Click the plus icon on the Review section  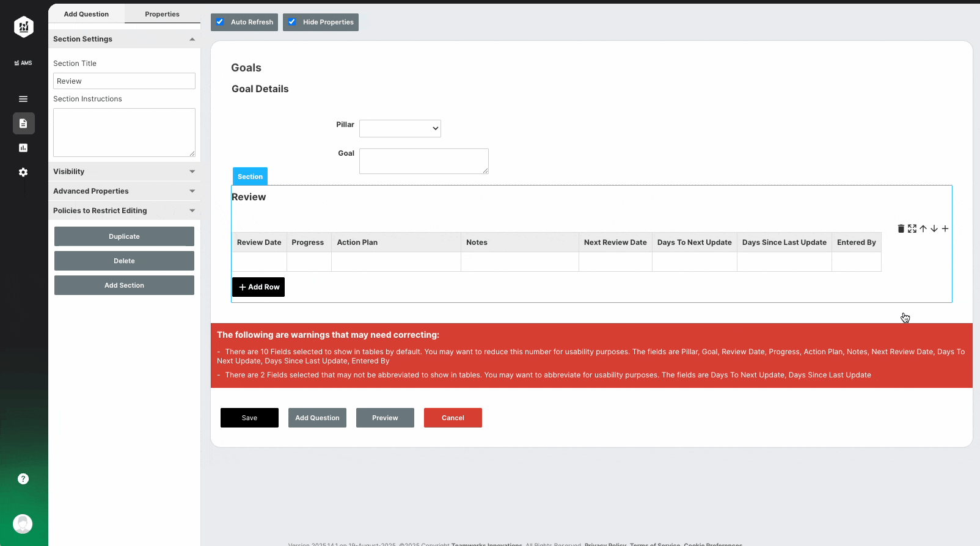pyautogui.click(x=945, y=228)
